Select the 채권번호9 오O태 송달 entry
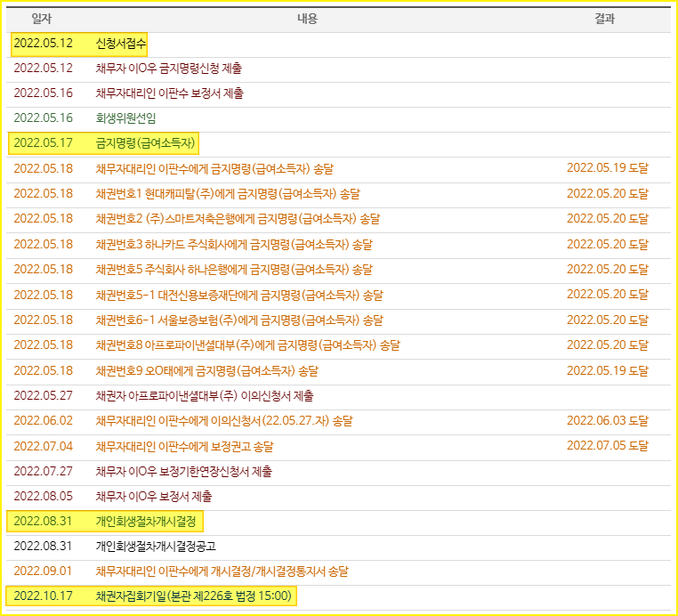 coord(206,370)
